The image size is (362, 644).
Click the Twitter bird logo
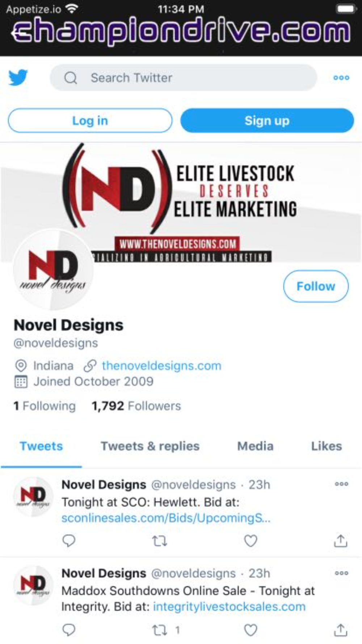pos(18,77)
